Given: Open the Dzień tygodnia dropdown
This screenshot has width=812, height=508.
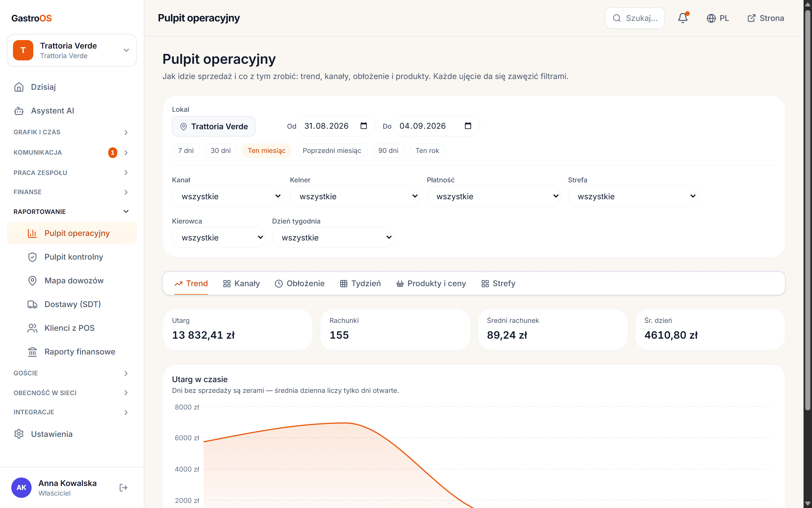Looking at the screenshot, I should point(333,238).
